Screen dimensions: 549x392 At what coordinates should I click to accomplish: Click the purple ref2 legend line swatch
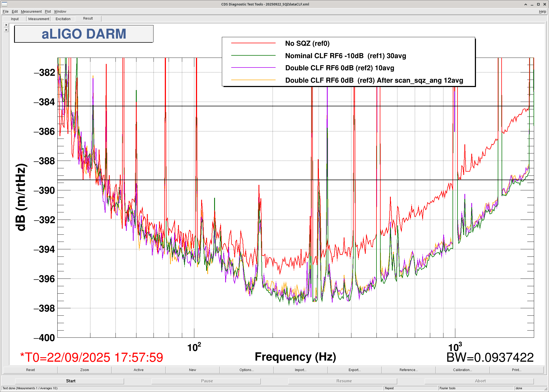tap(253, 68)
